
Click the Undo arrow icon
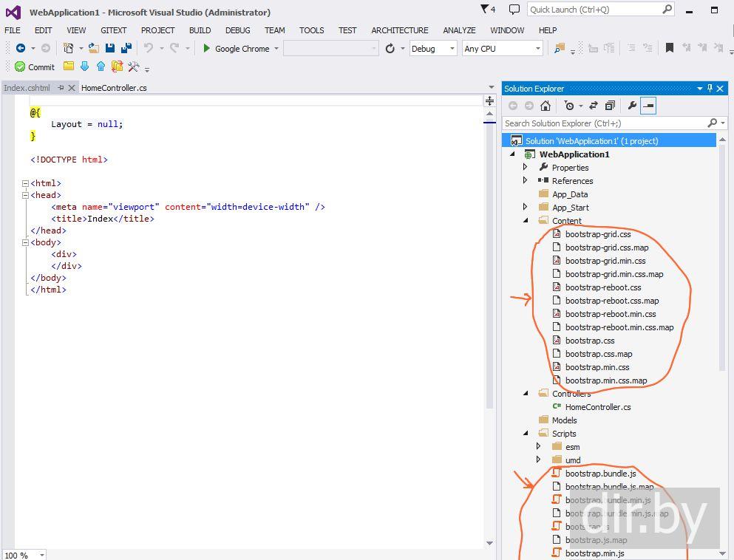click(x=149, y=49)
